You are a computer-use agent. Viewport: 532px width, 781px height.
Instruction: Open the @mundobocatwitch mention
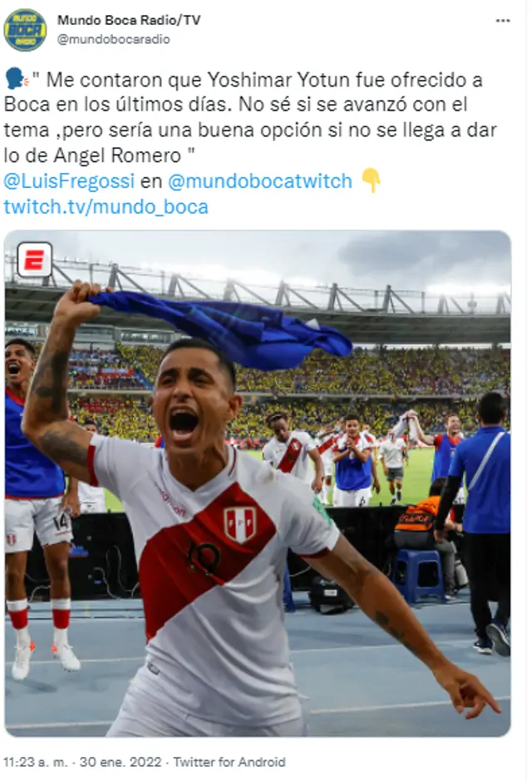point(260,181)
